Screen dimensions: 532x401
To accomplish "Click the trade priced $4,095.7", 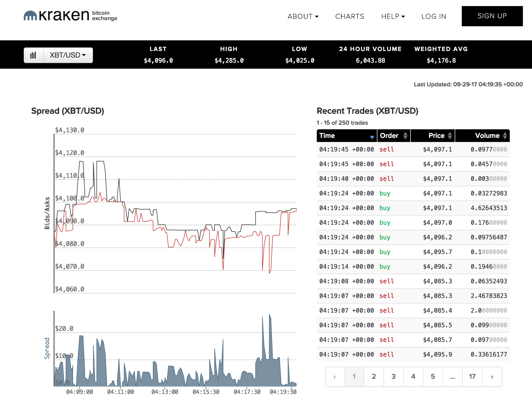I will (x=438, y=252).
